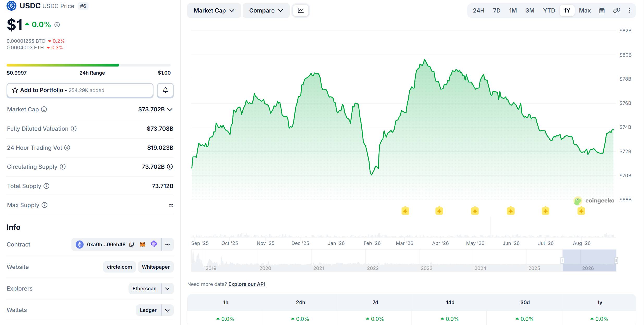Click the USDC coin logo
Image resolution: width=644 pixels, height=325 pixels.
pyautogui.click(x=11, y=6)
